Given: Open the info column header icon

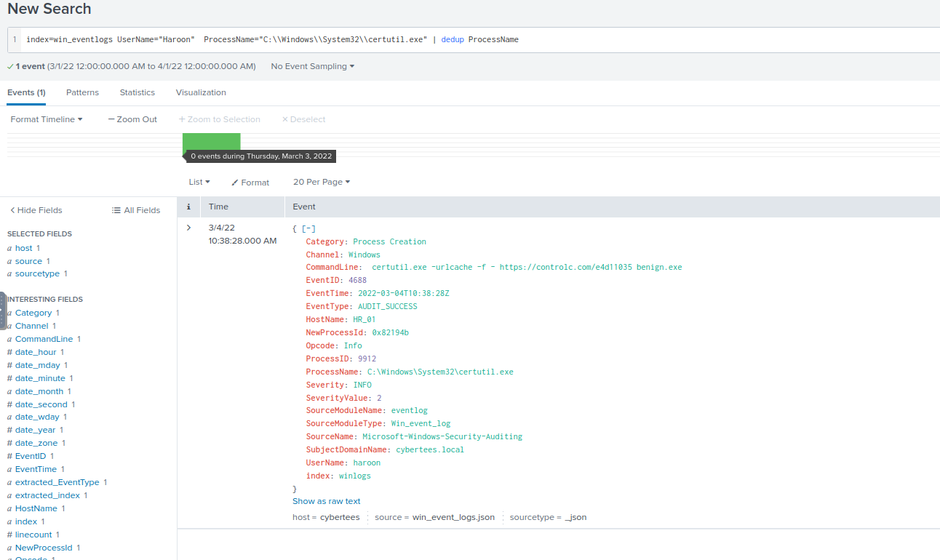Looking at the screenshot, I should point(188,207).
